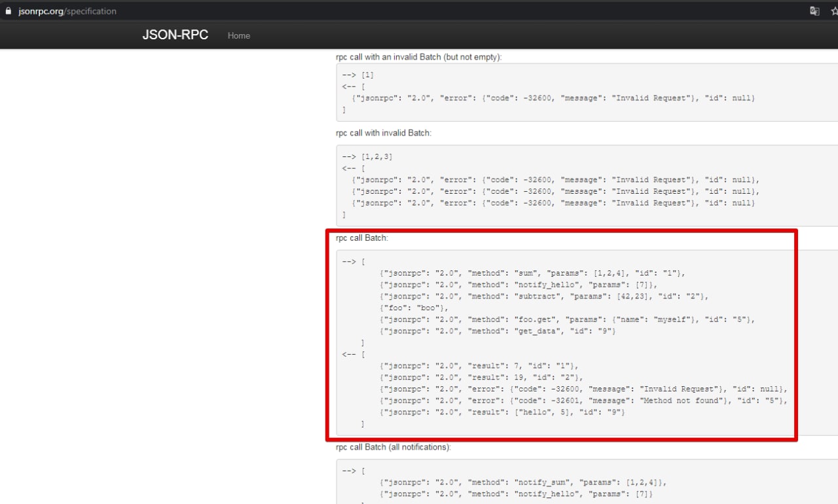838x504 pixels.
Task: Open the Home navigation link
Action: pyautogui.click(x=239, y=36)
